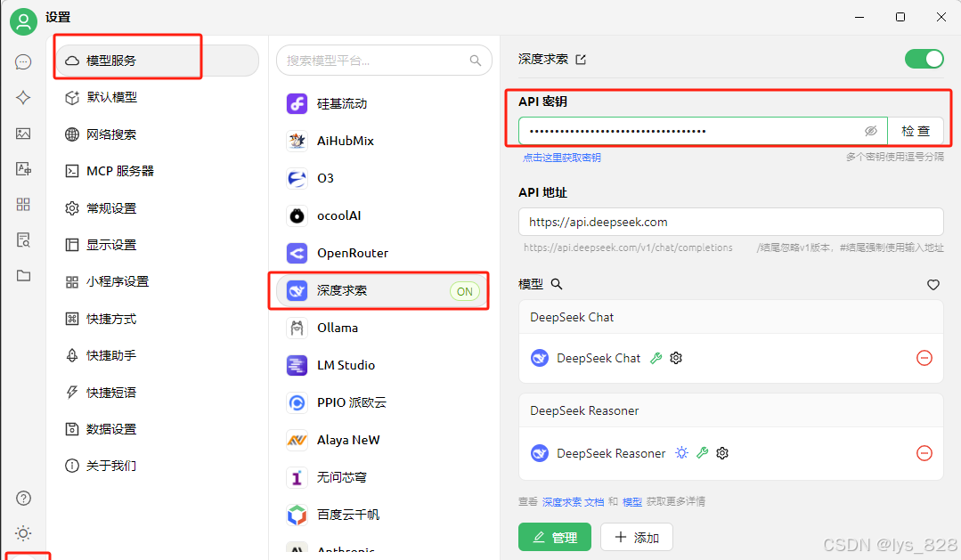Select the OpenRouter provider

click(x=384, y=253)
